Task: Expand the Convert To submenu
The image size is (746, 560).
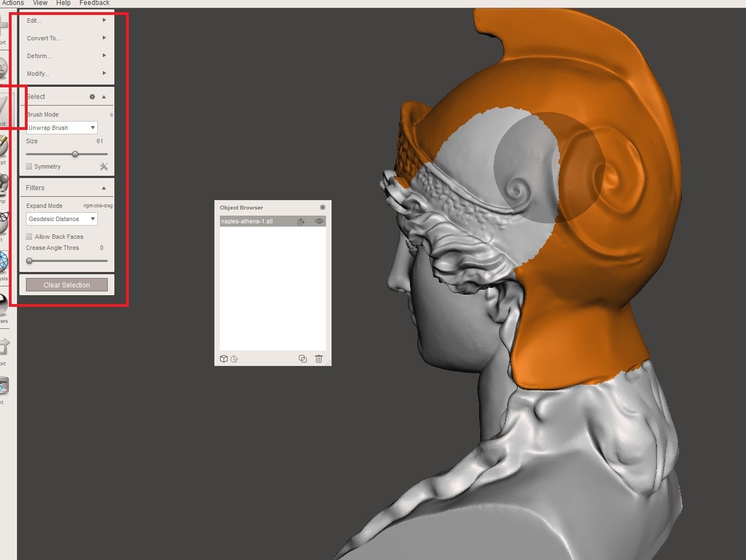Action: [x=66, y=38]
